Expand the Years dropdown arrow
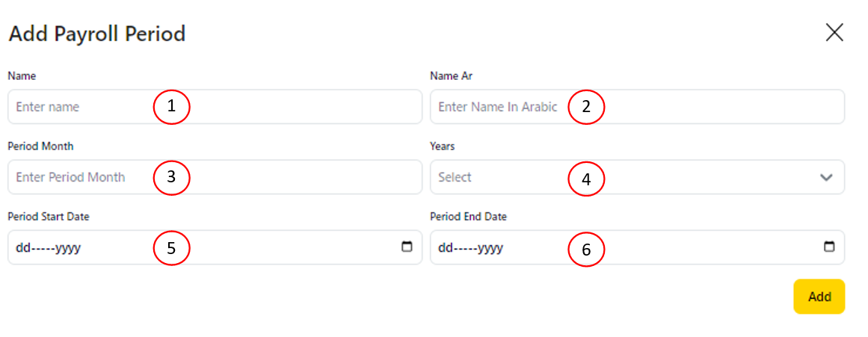The height and width of the screenshot is (337, 868). 826,178
